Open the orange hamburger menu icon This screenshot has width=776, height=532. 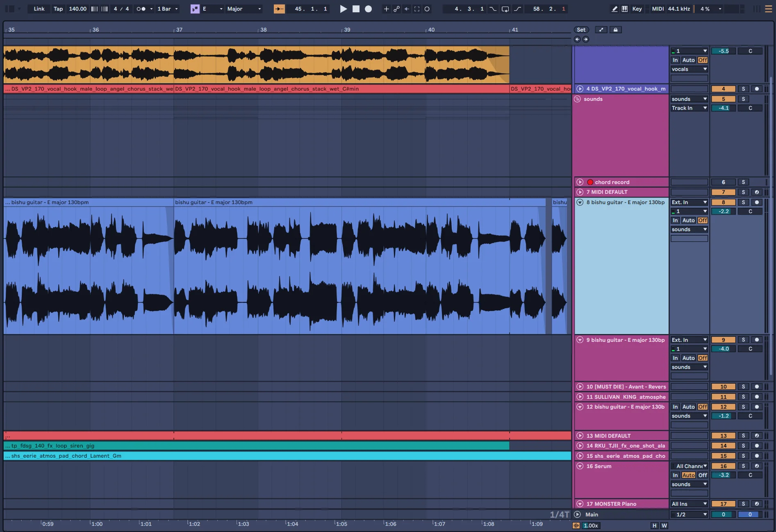click(x=769, y=9)
